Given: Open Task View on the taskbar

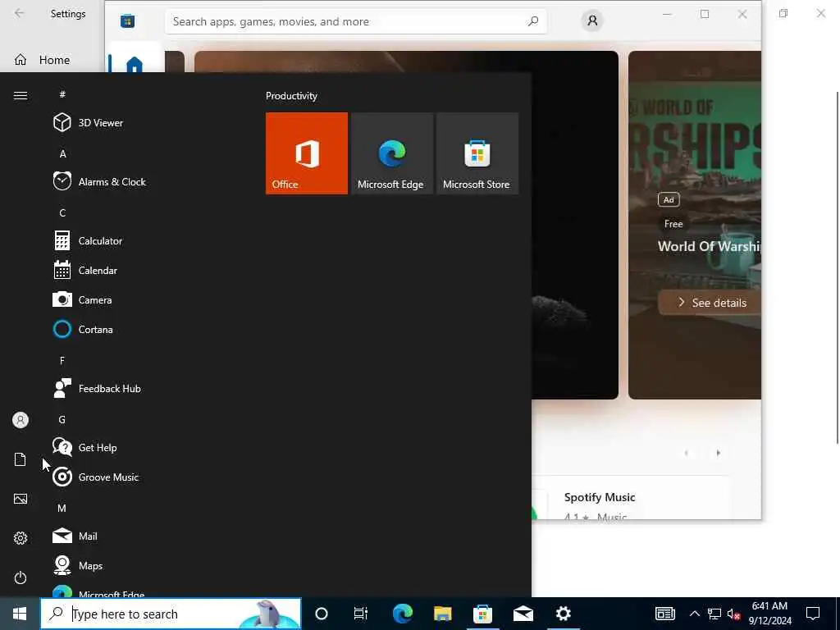Looking at the screenshot, I should (x=361, y=614).
